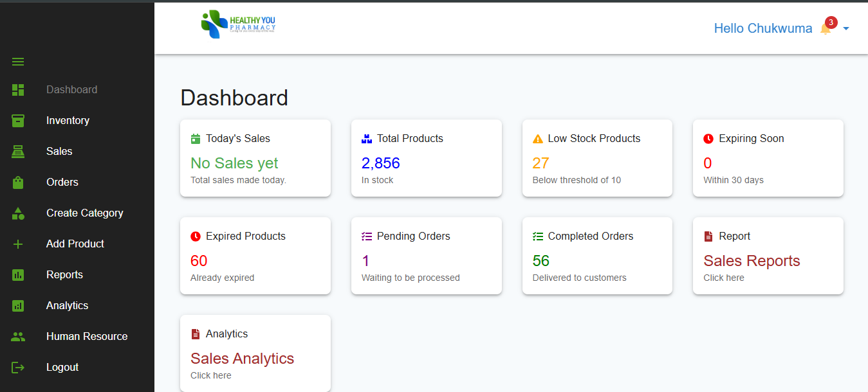Open Human Resource from sidebar

click(x=87, y=337)
